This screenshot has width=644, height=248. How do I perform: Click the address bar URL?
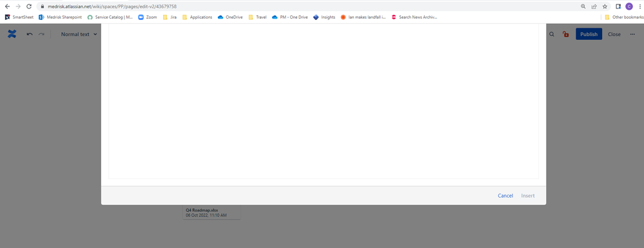pos(113,6)
